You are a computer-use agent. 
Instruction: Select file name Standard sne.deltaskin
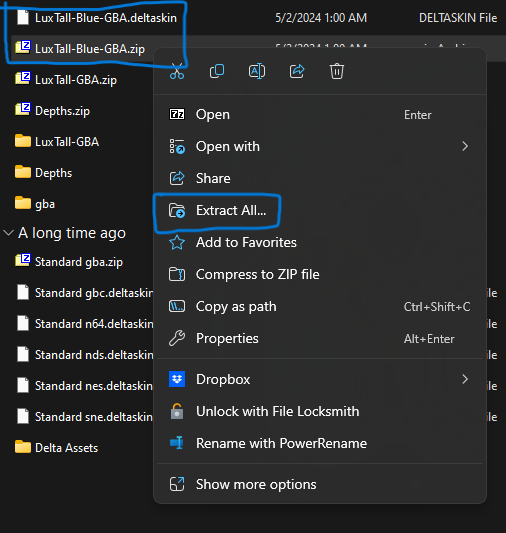point(94,416)
